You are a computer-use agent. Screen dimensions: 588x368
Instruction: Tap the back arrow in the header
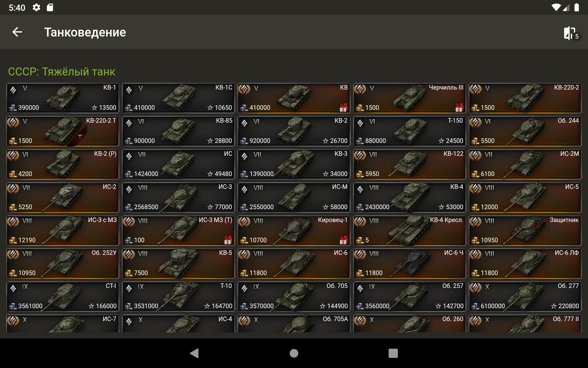(x=17, y=32)
